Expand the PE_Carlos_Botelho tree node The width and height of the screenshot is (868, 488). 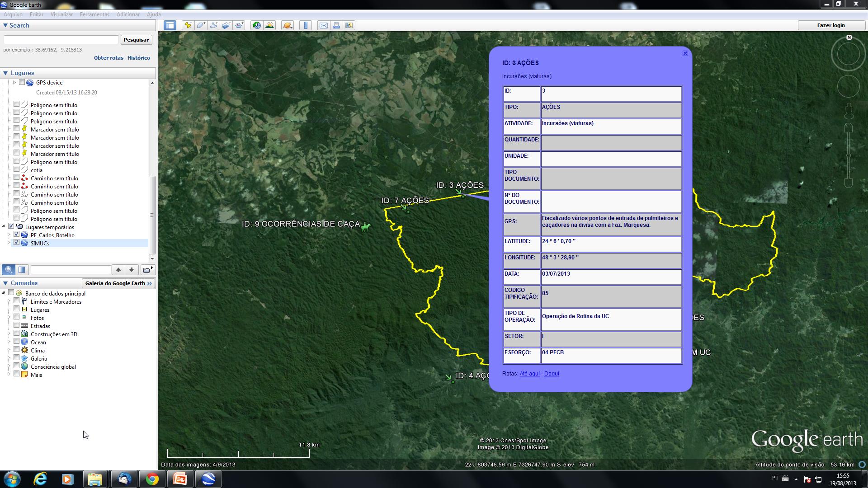pos(9,235)
